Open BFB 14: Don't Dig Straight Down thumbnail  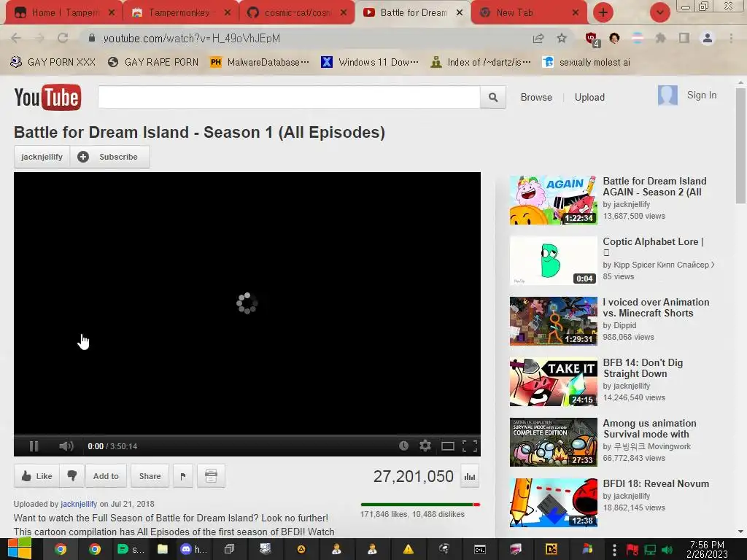[x=553, y=382]
